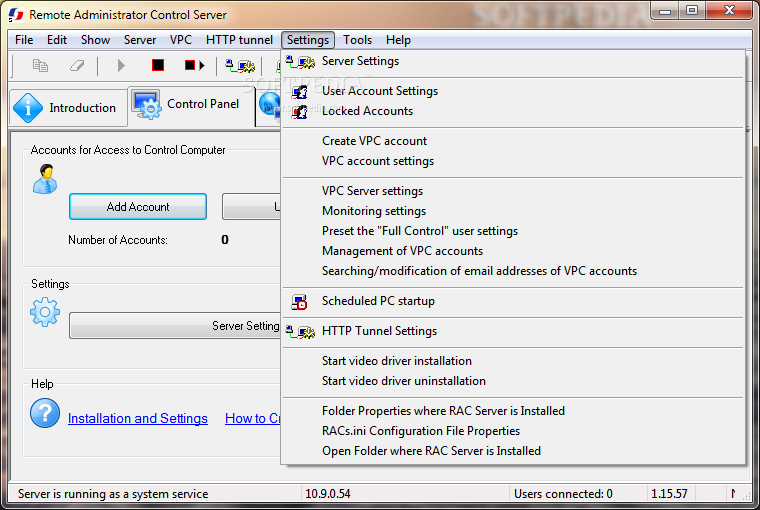Switch to the Introduction tab
This screenshot has height=510, width=760.
point(68,108)
